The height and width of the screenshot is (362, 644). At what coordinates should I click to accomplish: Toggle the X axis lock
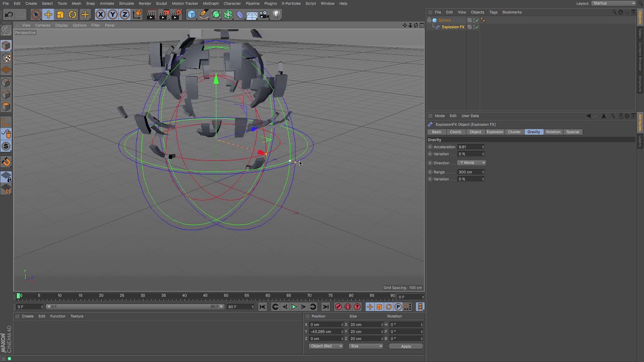point(101,15)
